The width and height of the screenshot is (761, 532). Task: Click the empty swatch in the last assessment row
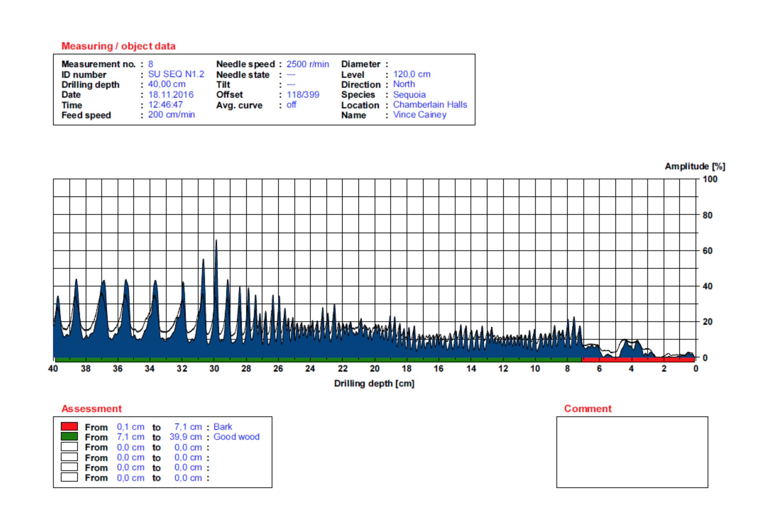pos(69,477)
